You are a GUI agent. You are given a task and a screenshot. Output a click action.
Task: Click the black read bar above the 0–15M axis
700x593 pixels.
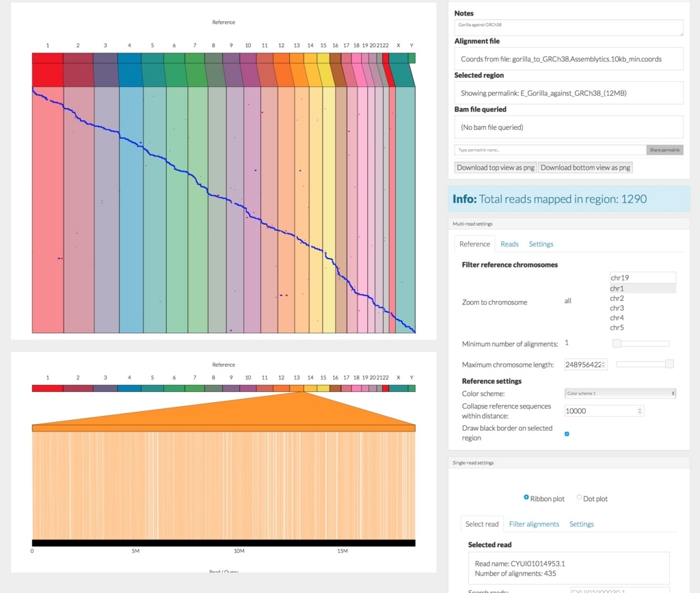224,543
